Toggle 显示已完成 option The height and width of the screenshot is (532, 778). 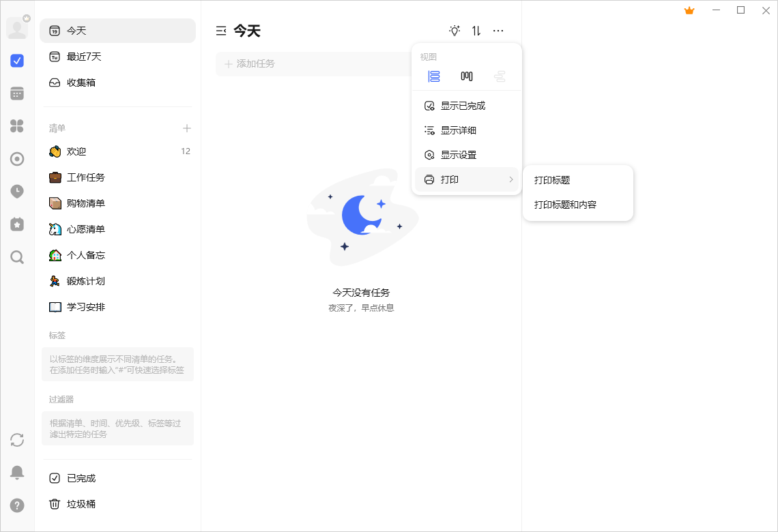pos(467,106)
